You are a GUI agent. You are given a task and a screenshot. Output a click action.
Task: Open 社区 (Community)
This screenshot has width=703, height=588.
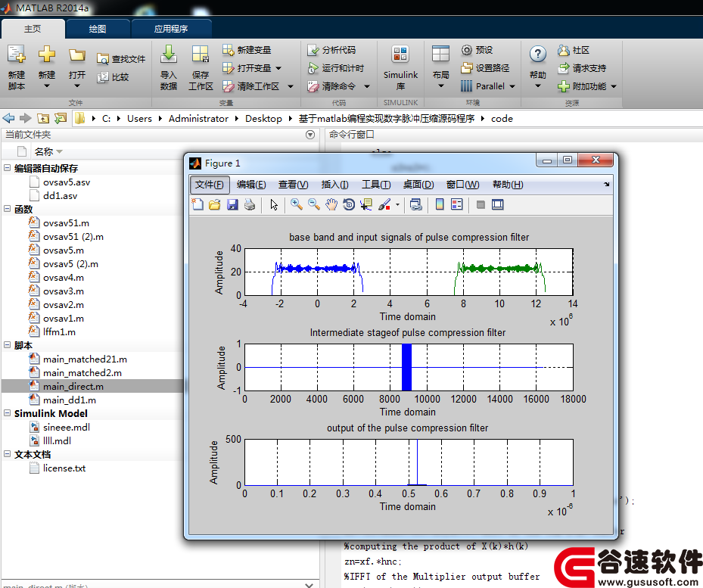click(x=574, y=50)
